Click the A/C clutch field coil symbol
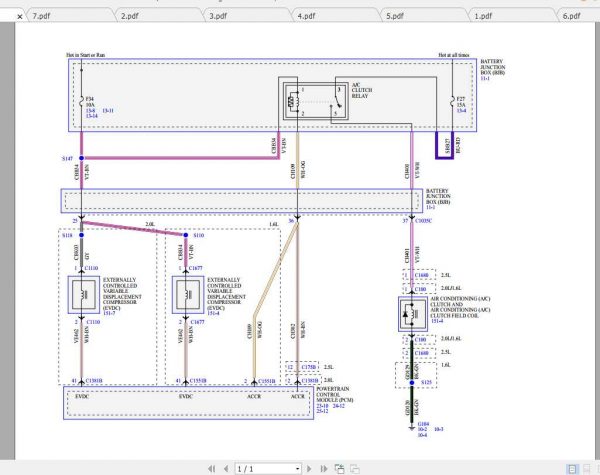Screen dimensions: 600x475 coord(412,314)
